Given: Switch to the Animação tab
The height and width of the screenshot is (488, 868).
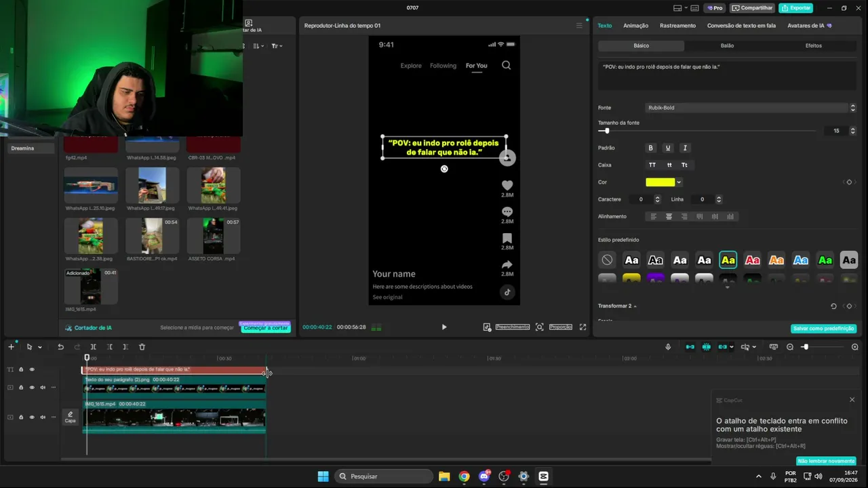Looking at the screenshot, I should 635,26.
